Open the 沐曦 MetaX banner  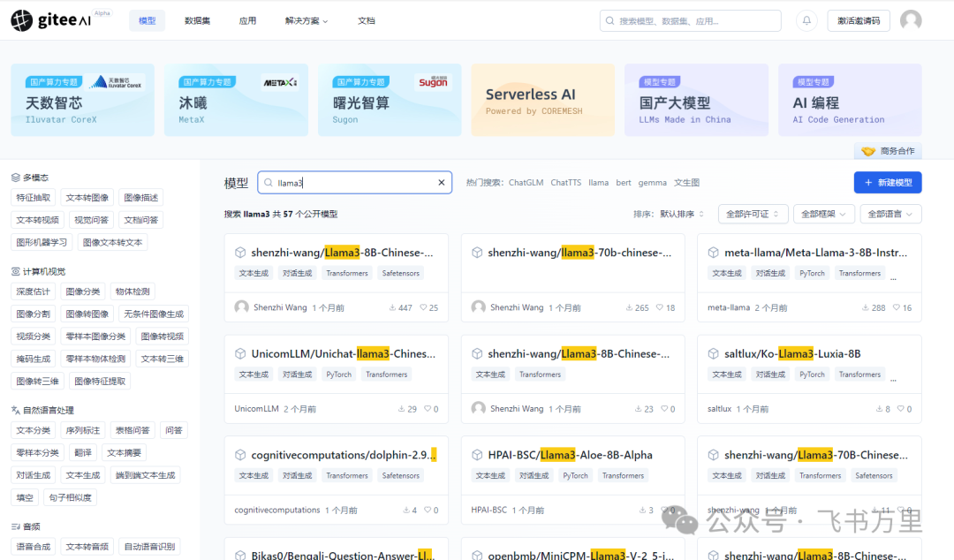[x=236, y=100]
